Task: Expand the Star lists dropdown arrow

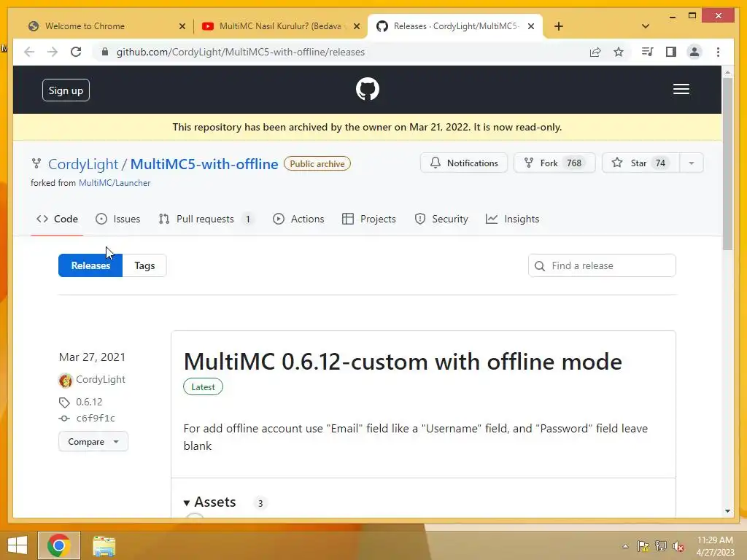Action: coord(691,163)
